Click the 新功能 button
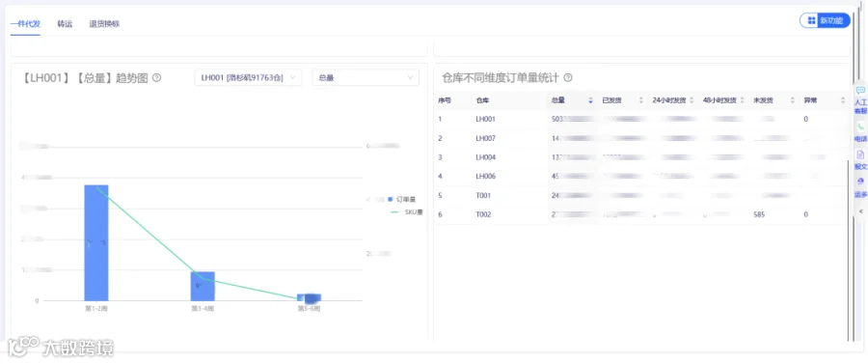 pos(825,20)
